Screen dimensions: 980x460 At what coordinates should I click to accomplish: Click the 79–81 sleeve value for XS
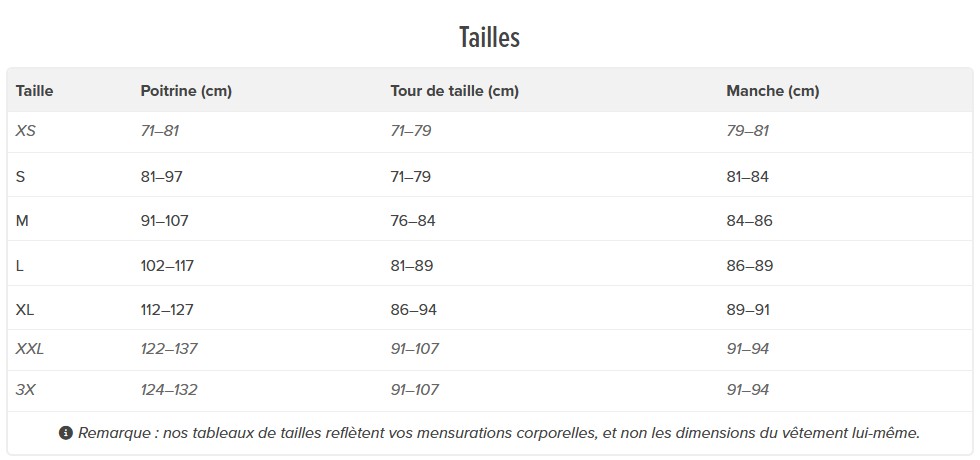click(x=748, y=131)
